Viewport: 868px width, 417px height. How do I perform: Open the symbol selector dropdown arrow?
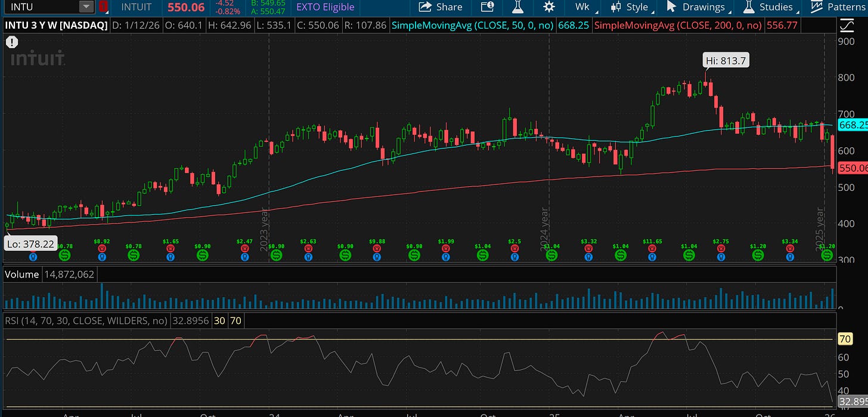(x=87, y=7)
